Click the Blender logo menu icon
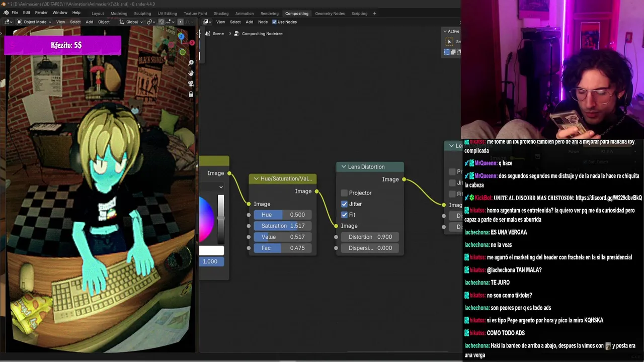Viewport: 644px width, 362px height. pyautogui.click(x=6, y=13)
